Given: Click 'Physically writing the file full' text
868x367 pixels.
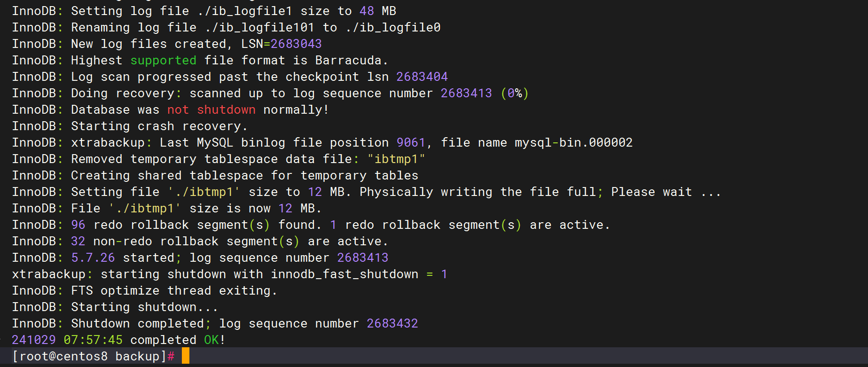Looking at the screenshot, I should click(478, 192).
